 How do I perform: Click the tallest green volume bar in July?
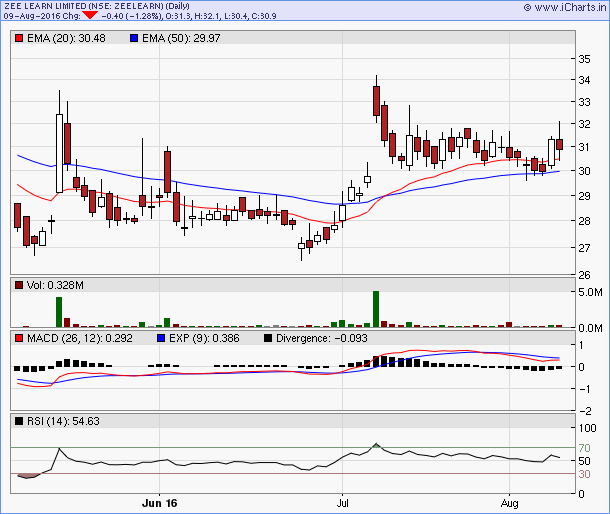tap(376, 309)
